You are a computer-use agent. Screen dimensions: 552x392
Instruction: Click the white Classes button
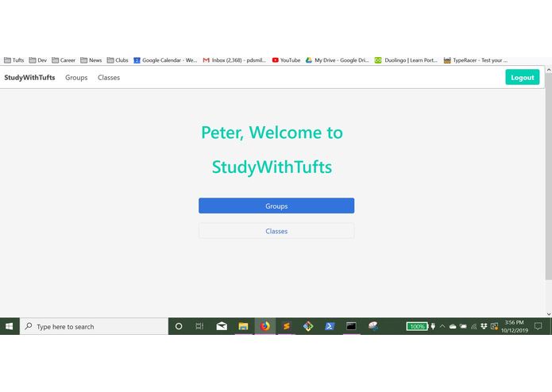click(276, 231)
